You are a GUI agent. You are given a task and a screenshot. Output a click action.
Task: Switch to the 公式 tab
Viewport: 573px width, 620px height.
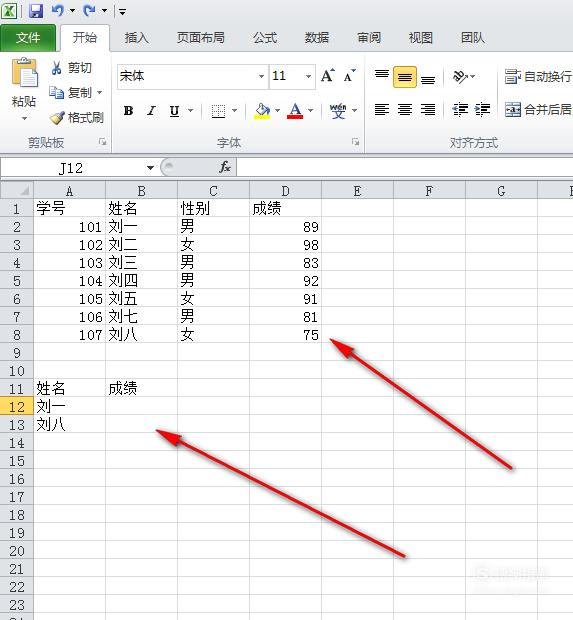[x=265, y=38]
